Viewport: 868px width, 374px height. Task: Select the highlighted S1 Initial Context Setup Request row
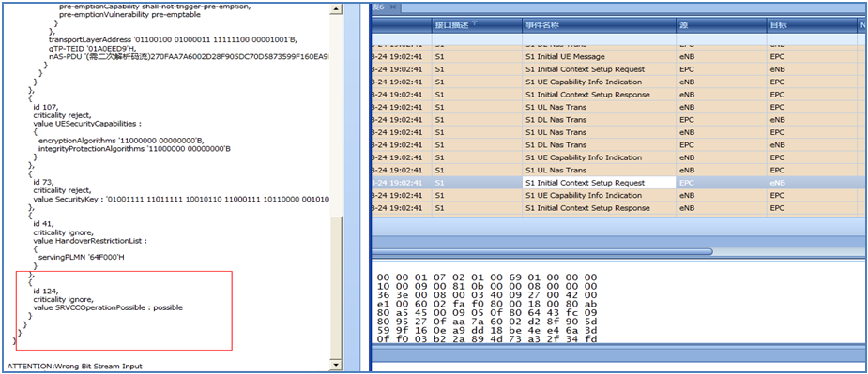click(619, 183)
